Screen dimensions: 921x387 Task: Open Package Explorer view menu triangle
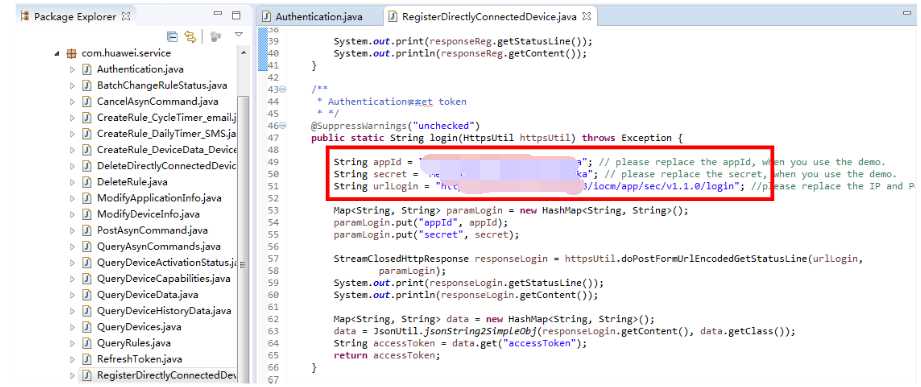238,35
